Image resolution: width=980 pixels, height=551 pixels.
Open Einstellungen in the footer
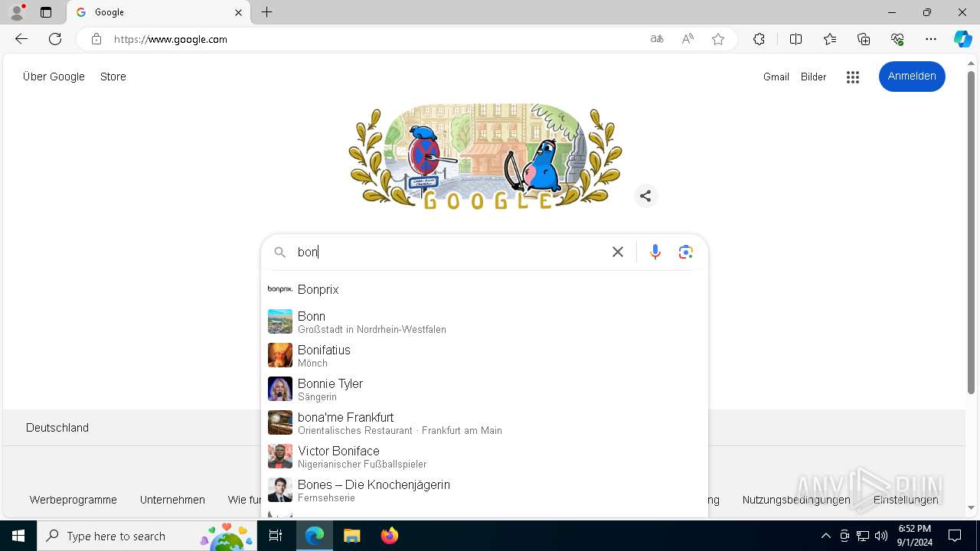906,500
